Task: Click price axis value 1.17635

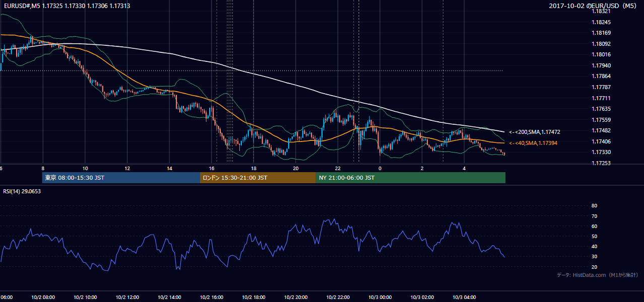Action: pos(602,109)
